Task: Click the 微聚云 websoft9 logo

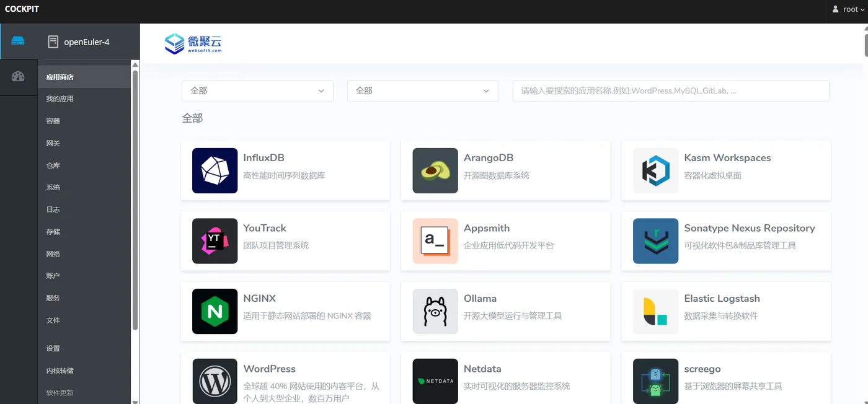Action: pyautogui.click(x=193, y=43)
